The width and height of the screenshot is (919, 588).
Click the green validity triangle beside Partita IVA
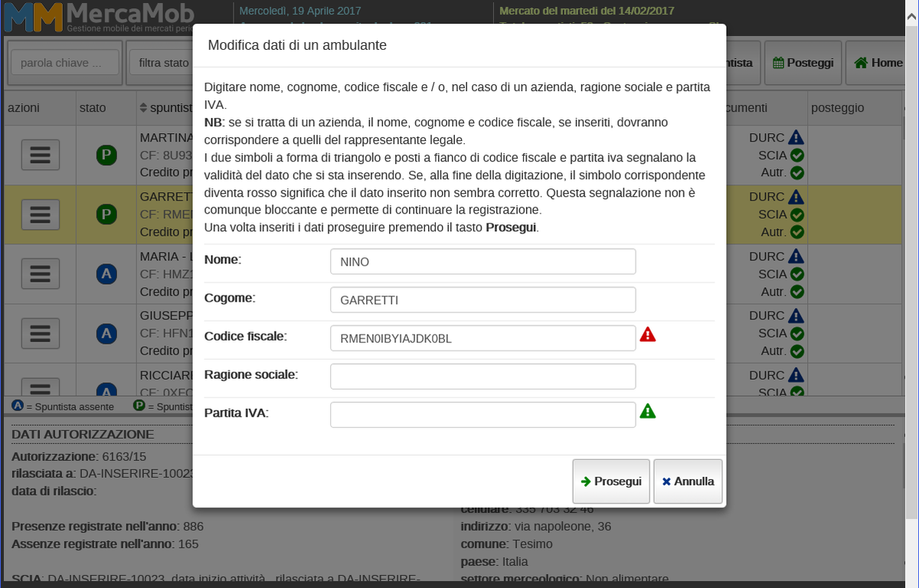click(648, 410)
